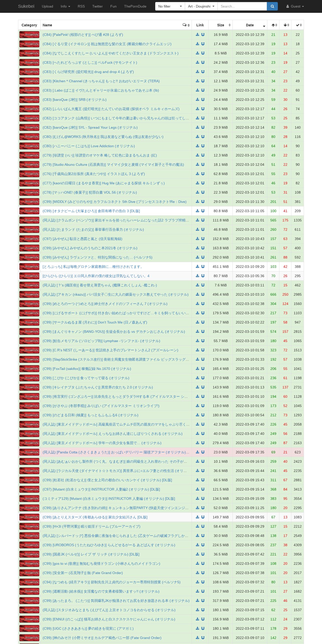
Task: Click magnet icon for the 224.5 MiB row
Action: click(203, 545)
